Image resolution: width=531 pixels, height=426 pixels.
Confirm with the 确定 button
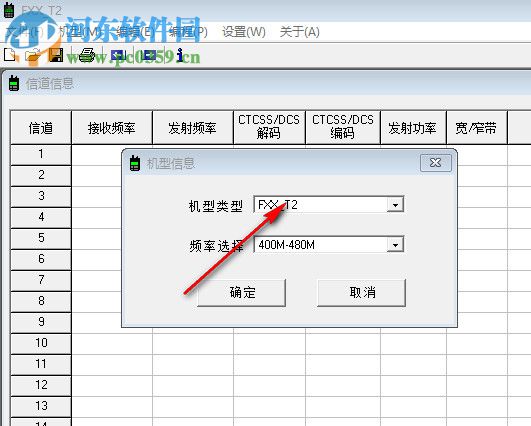pos(242,293)
